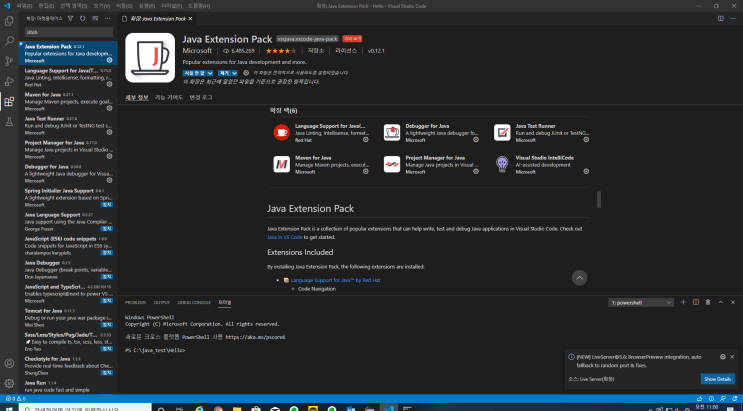This screenshot has height=411, width=743.
Task: Open the Help menu
Action: coord(199,6)
